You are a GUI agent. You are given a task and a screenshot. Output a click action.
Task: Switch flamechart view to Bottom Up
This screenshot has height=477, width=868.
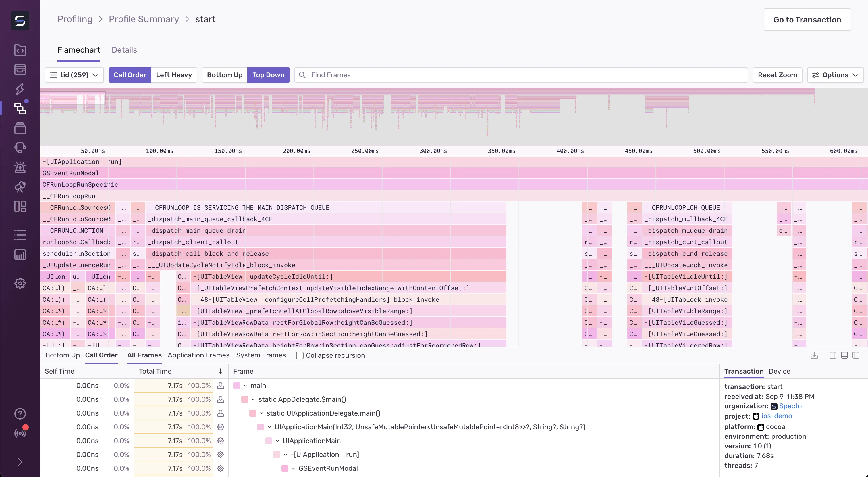point(224,75)
